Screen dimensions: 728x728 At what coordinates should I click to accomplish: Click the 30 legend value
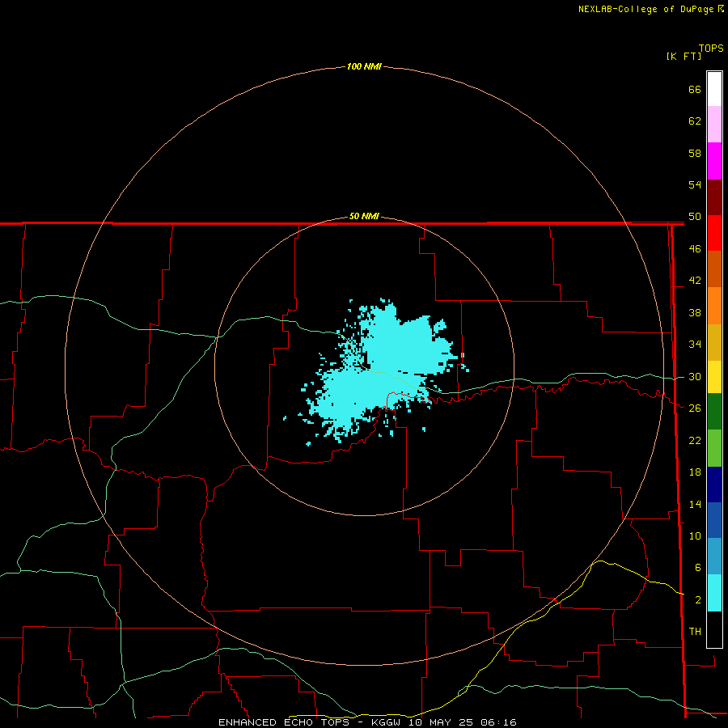coord(695,376)
